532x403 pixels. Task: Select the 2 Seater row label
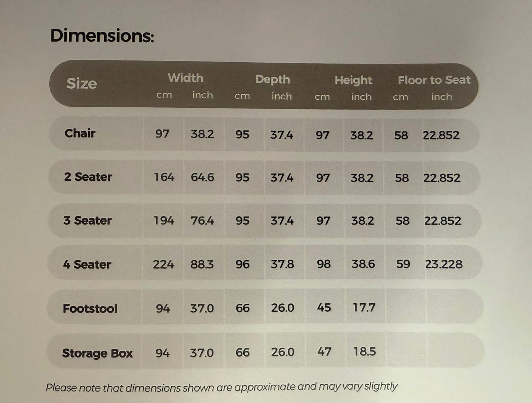pyautogui.click(x=88, y=177)
